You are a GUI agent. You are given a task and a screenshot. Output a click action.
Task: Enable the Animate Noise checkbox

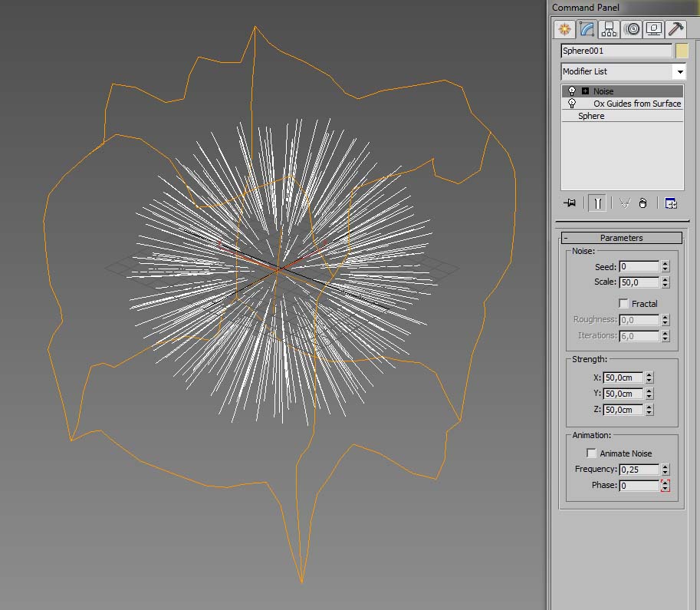click(x=591, y=453)
